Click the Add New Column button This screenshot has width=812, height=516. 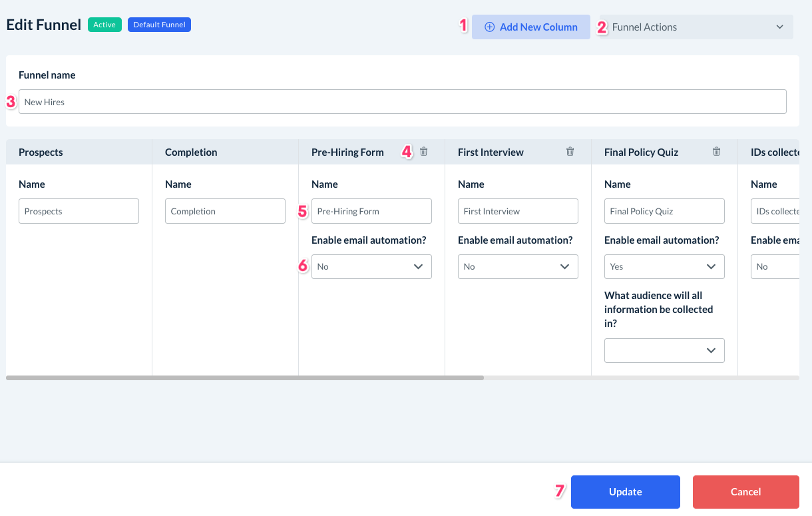(531, 27)
